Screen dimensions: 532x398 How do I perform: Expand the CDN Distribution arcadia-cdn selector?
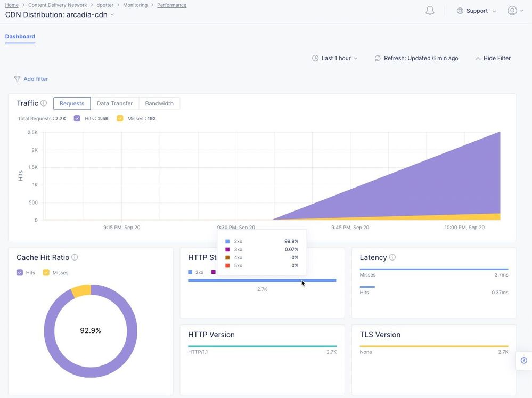click(x=112, y=15)
